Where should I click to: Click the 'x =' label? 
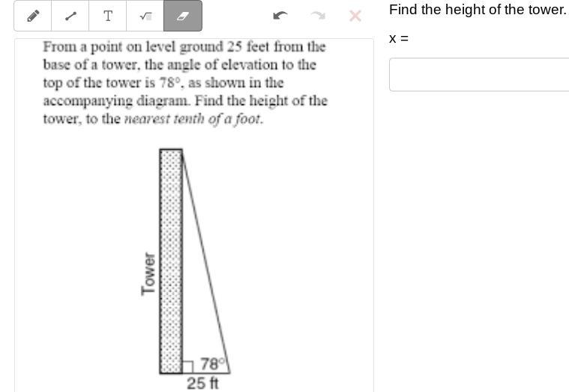(x=398, y=38)
